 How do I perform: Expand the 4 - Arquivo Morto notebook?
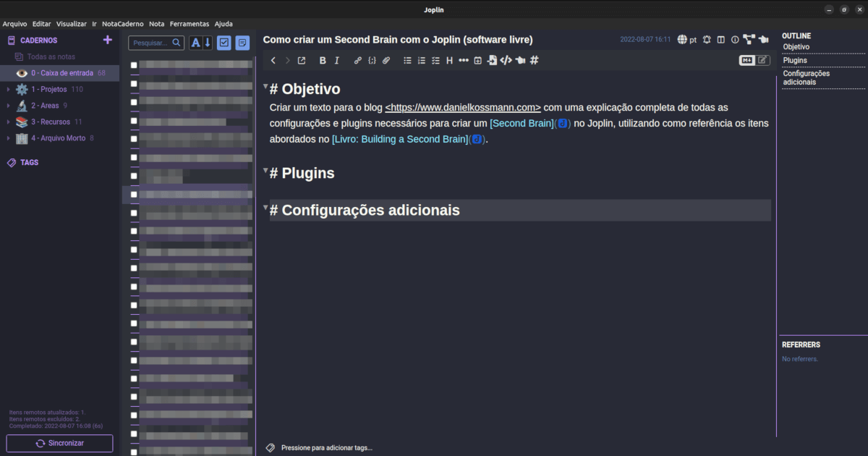pyautogui.click(x=8, y=138)
